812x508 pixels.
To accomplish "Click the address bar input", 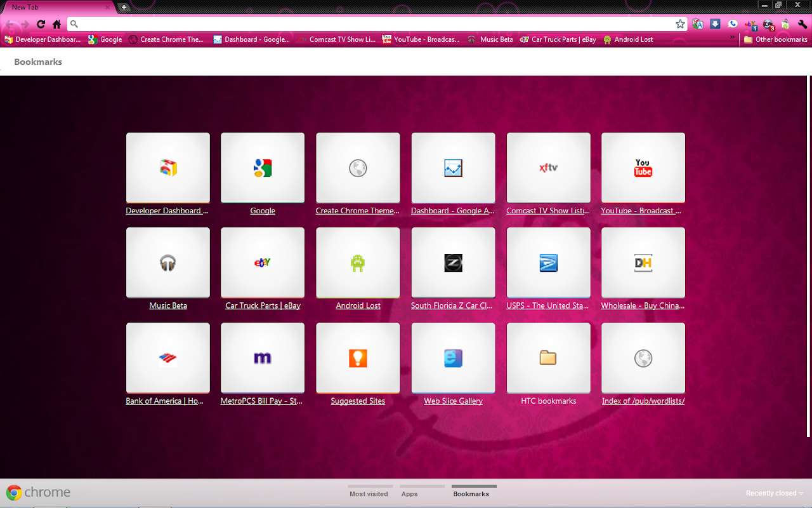I will point(376,24).
